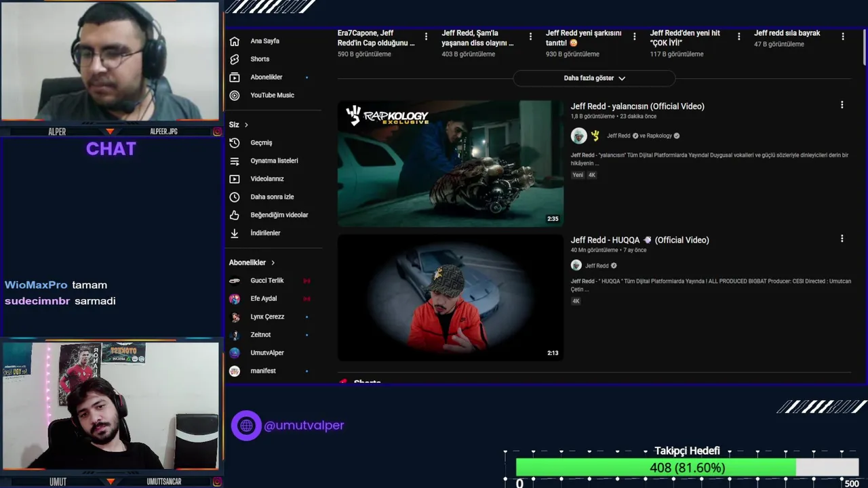Open Lynx Çerezz channel avatar
Screen dimensions: 868x488
click(235, 317)
